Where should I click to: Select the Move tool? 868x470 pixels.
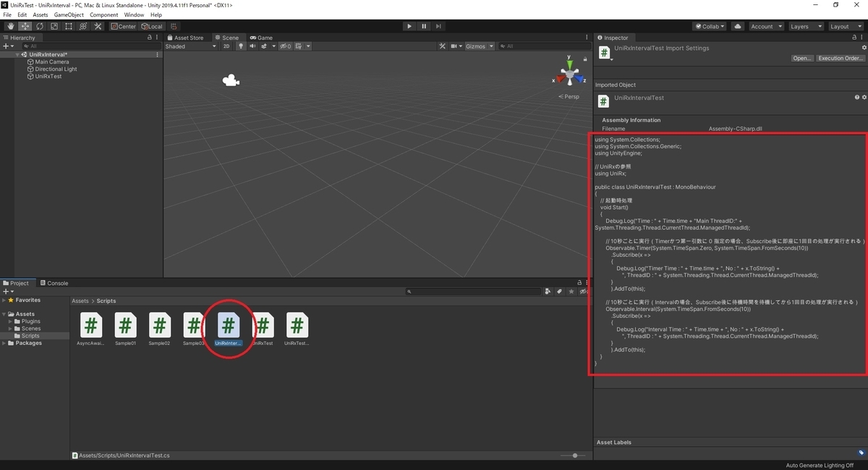point(25,26)
